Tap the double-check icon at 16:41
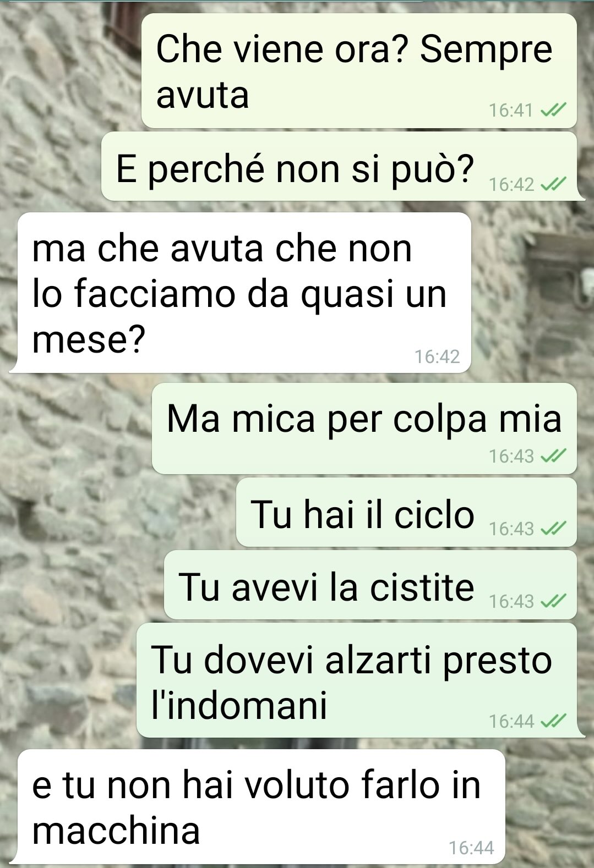The width and height of the screenshot is (594, 868). tap(553, 111)
